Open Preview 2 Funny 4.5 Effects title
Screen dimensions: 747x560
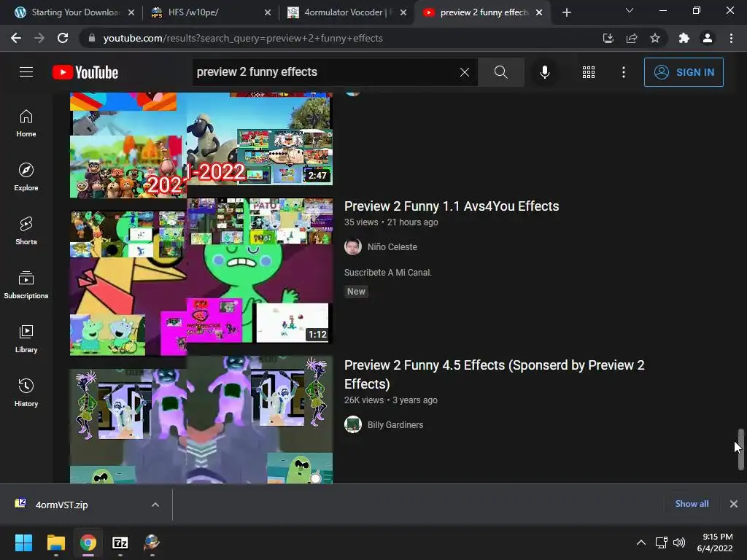[494, 375]
